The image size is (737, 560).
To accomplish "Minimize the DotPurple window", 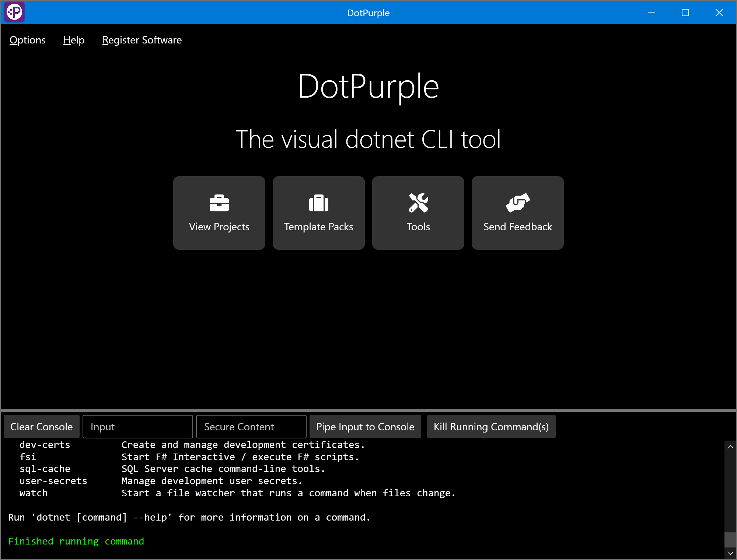I will (x=652, y=13).
